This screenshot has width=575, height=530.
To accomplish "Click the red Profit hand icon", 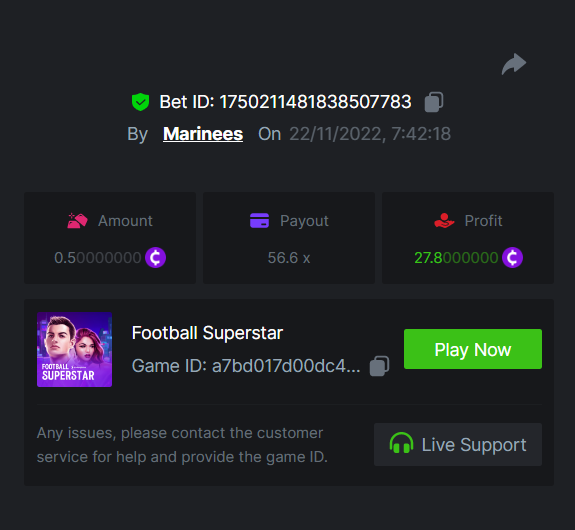I will pos(444,221).
